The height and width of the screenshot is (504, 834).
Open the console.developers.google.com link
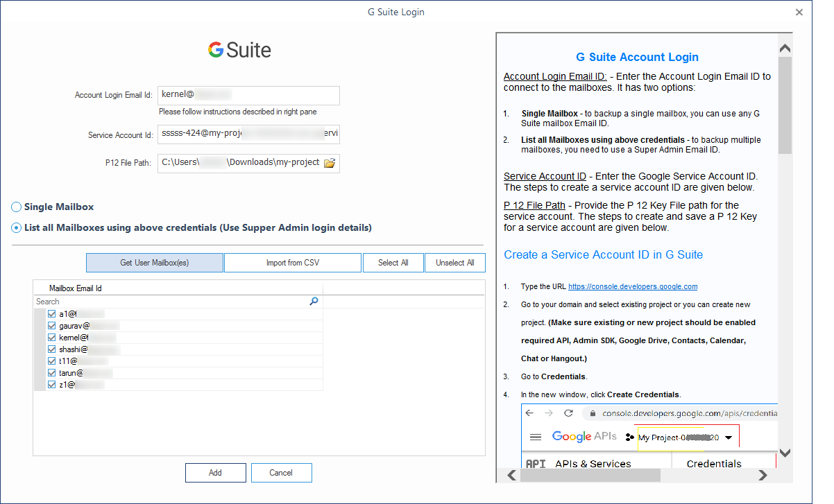point(633,286)
